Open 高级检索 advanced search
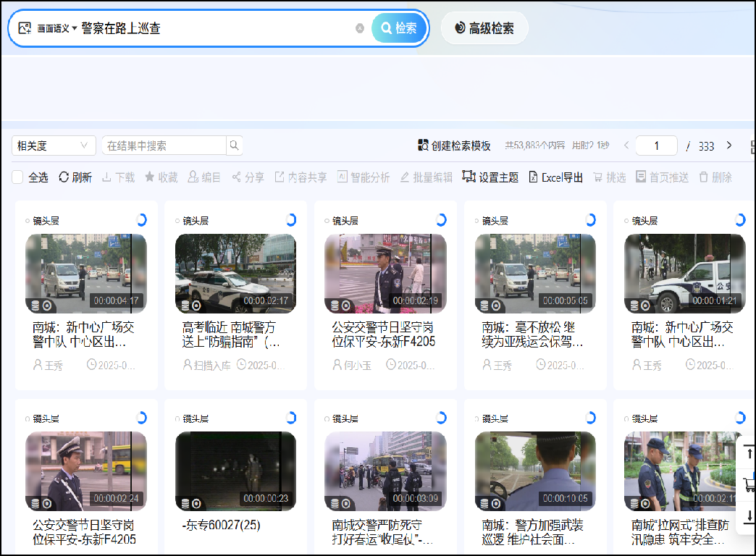 tap(485, 28)
